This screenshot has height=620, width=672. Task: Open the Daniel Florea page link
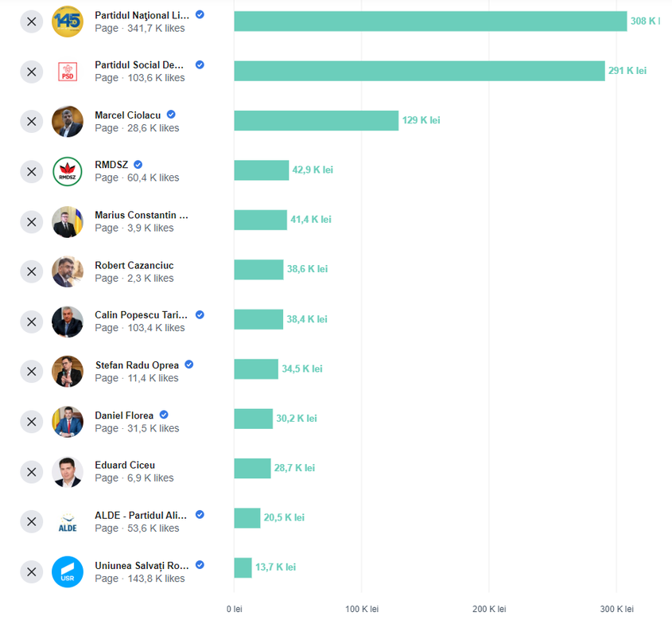(x=124, y=415)
